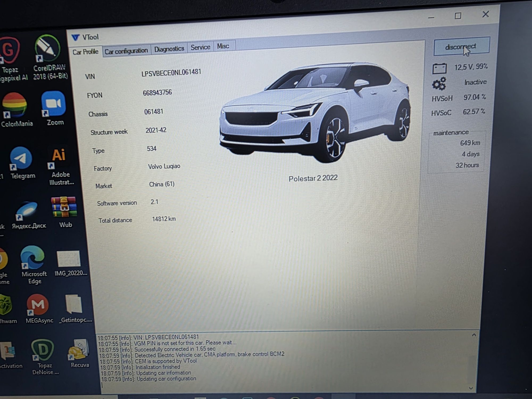Click the Inactive status text

click(x=475, y=82)
